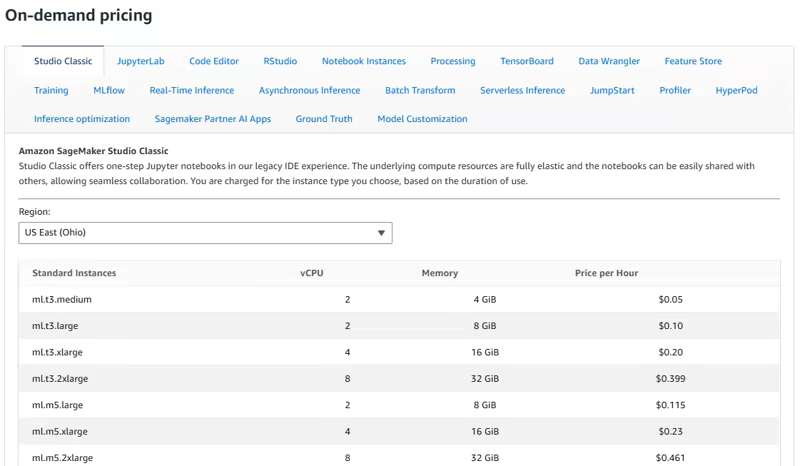This screenshot has width=800, height=466.
Task: Click the On-demand pricing heading
Action: click(79, 15)
